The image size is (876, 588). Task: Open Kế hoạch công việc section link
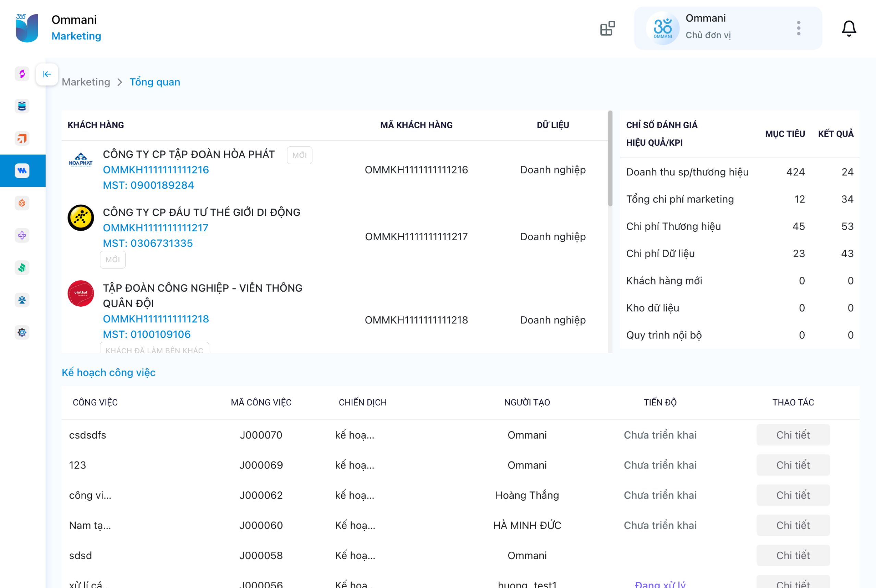(x=108, y=372)
